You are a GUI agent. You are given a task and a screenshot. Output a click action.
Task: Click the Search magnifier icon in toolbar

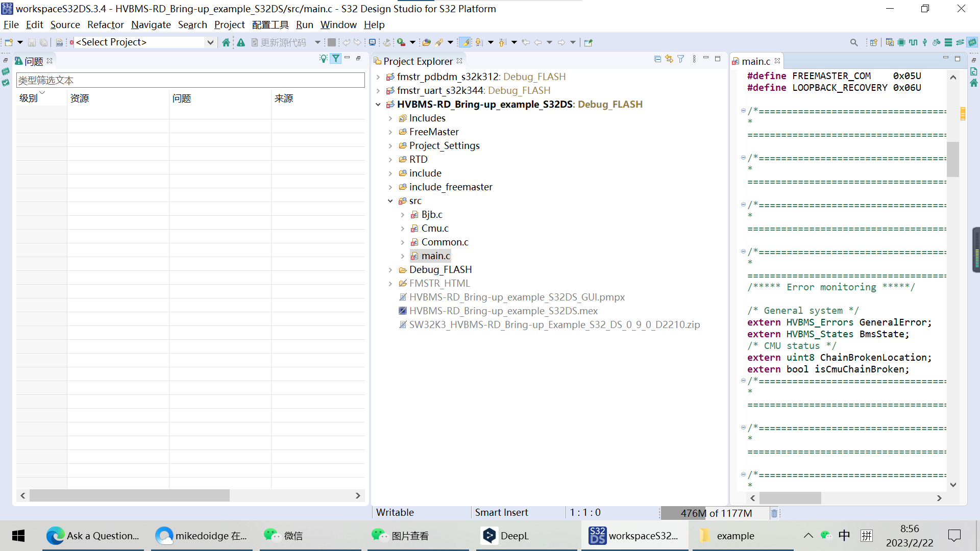854,42
